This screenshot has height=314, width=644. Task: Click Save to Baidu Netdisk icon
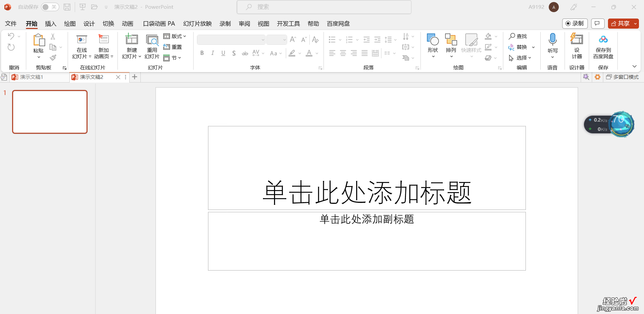pos(603,39)
